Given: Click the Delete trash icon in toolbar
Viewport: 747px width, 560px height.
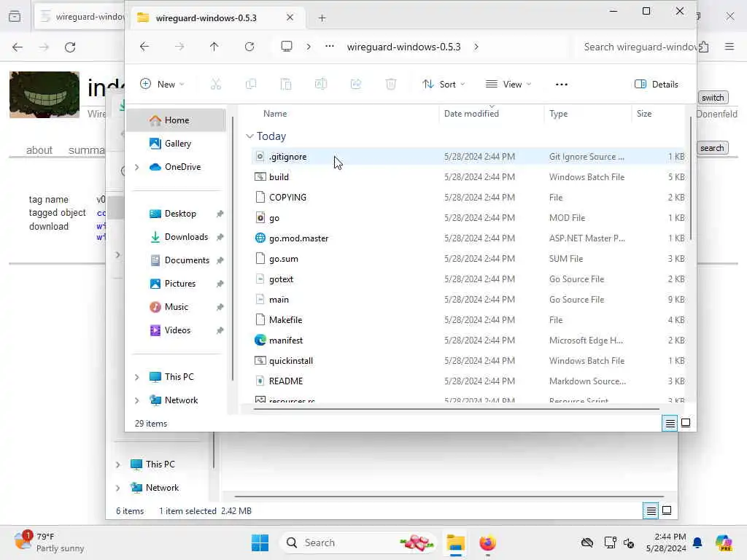Looking at the screenshot, I should [391, 85].
